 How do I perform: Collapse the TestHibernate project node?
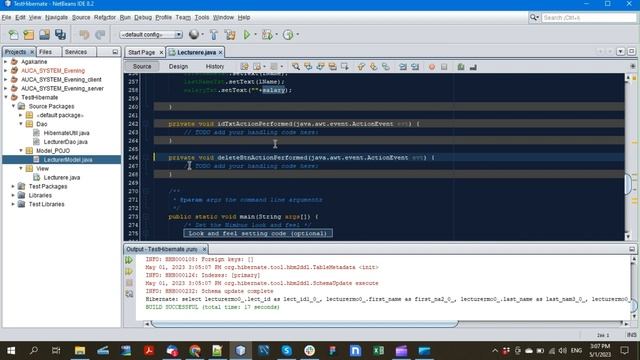(6, 97)
